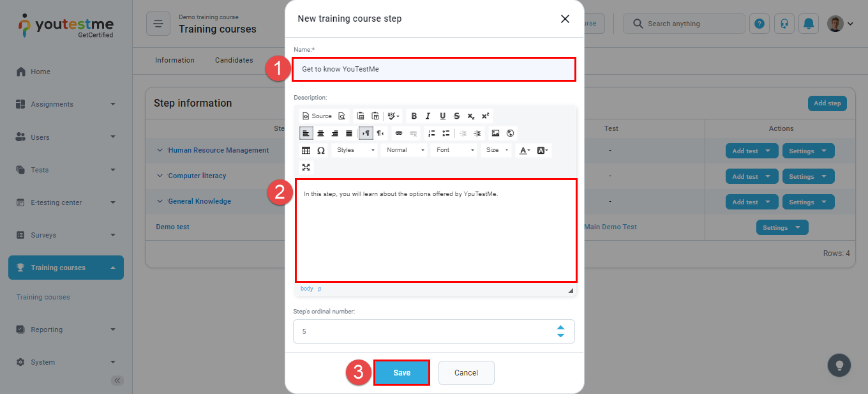
Task: Click the Name input field
Action: [x=434, y=69]
